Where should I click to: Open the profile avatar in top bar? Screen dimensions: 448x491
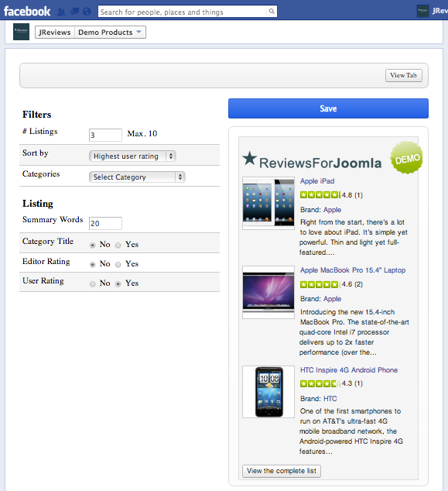pos(422,12)
